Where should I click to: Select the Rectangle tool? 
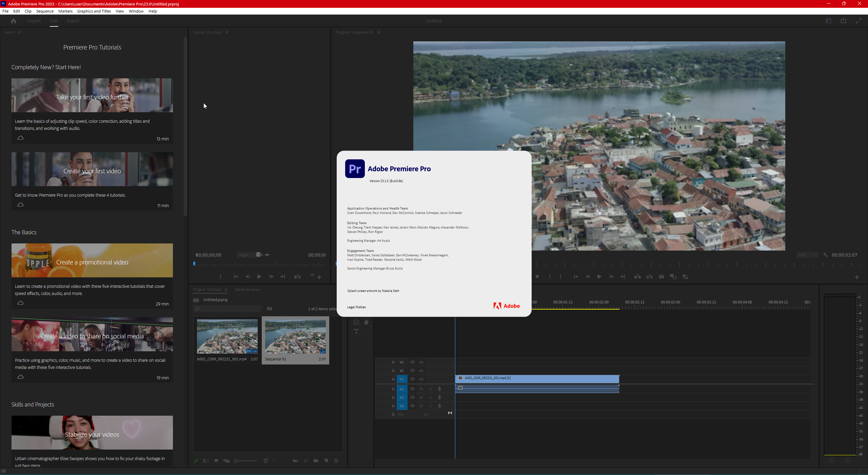(356, 322)
